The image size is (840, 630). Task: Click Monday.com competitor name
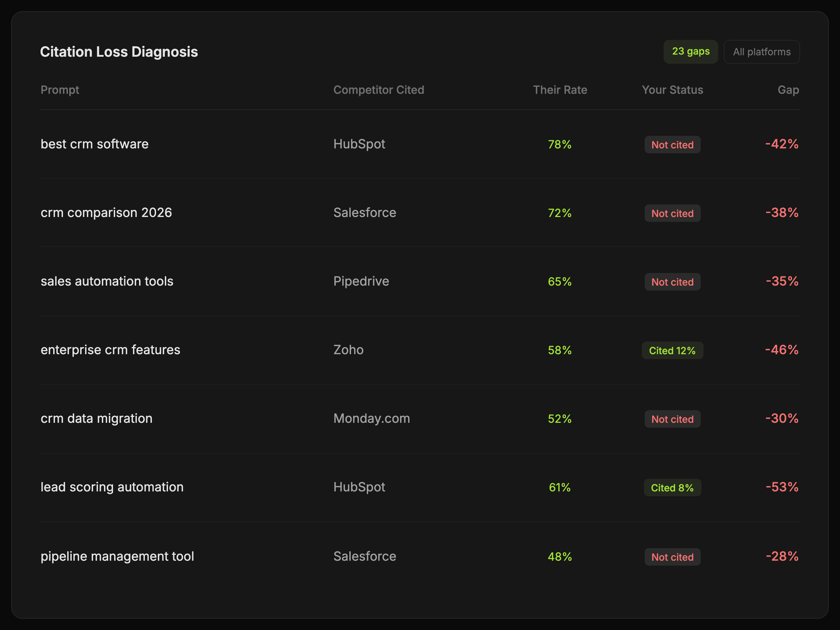371,419
